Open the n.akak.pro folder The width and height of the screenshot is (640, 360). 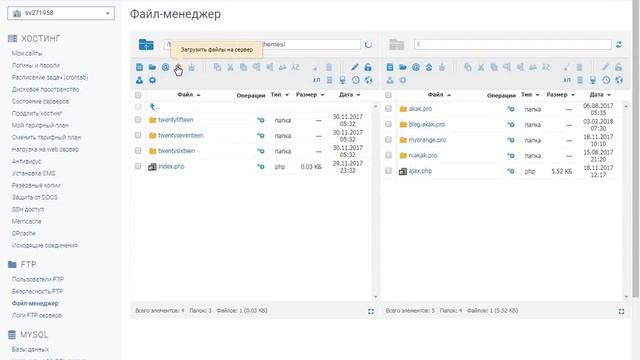(x=423, y=156)
